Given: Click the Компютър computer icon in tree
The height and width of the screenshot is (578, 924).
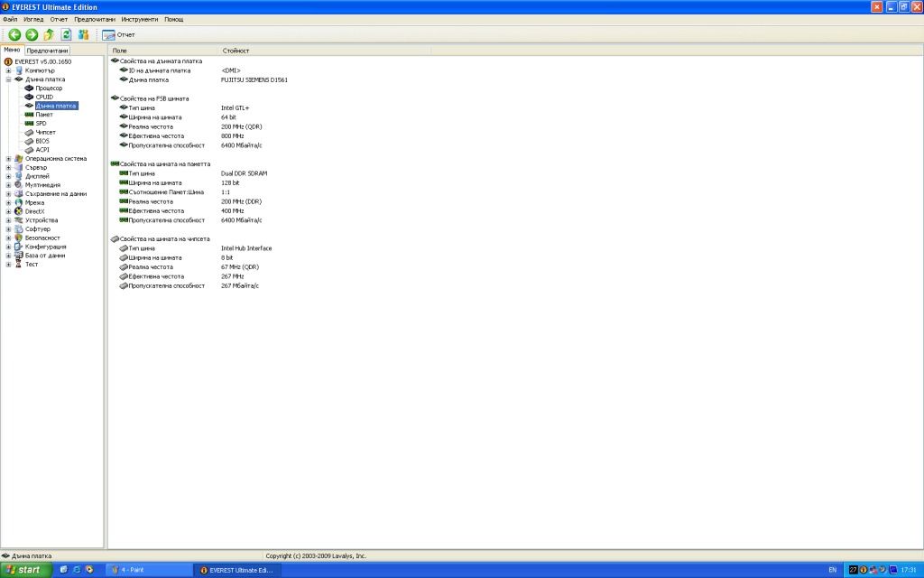Looking at the screenshot, I should click(19, 70).
